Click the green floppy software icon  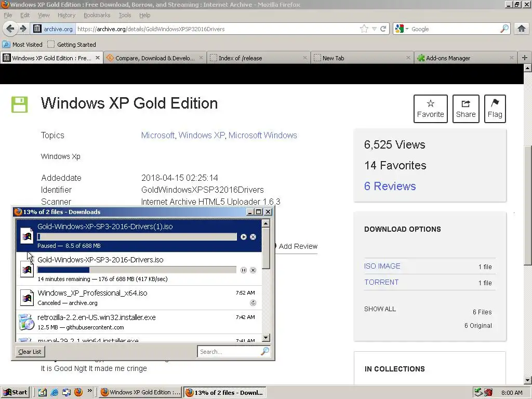click(20, 104)
